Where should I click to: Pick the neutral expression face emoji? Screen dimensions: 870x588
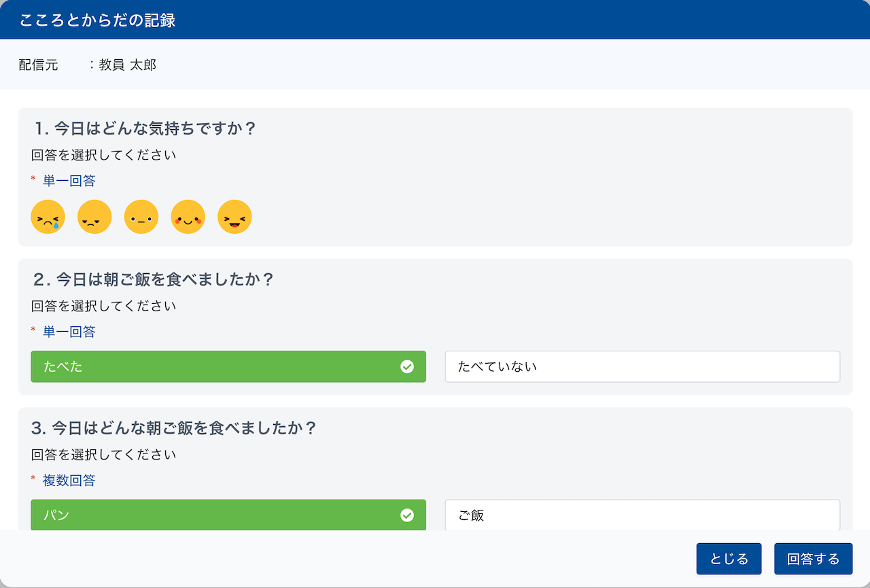141,217
